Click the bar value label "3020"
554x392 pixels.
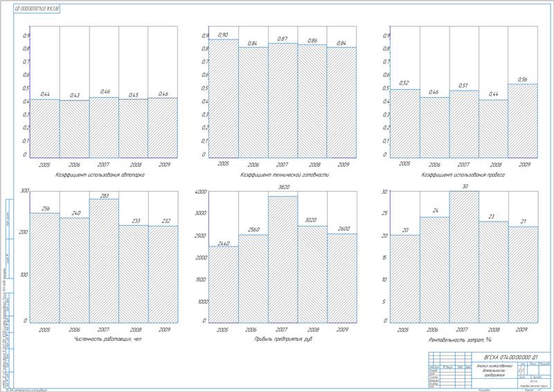tap(310, 220)
